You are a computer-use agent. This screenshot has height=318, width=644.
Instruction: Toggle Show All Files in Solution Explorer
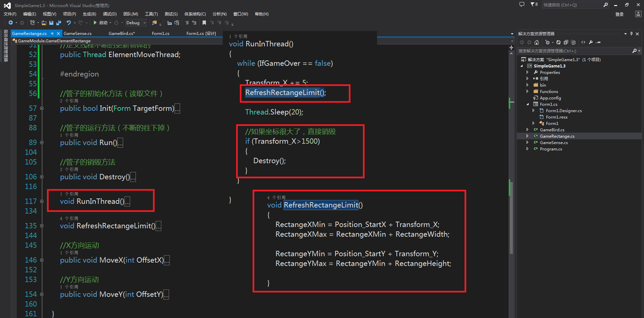click(x=573, y=42)
